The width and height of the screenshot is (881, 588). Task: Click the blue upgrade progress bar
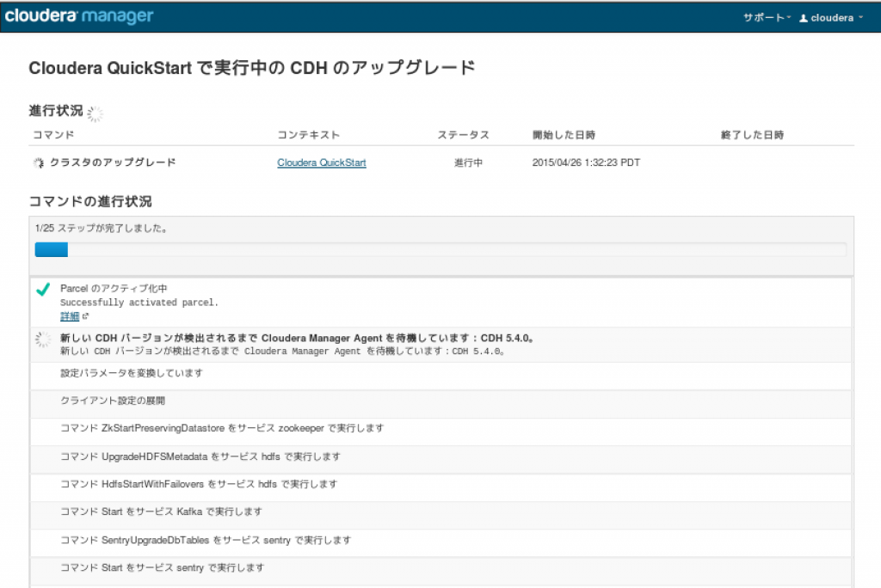coord(51,249)
